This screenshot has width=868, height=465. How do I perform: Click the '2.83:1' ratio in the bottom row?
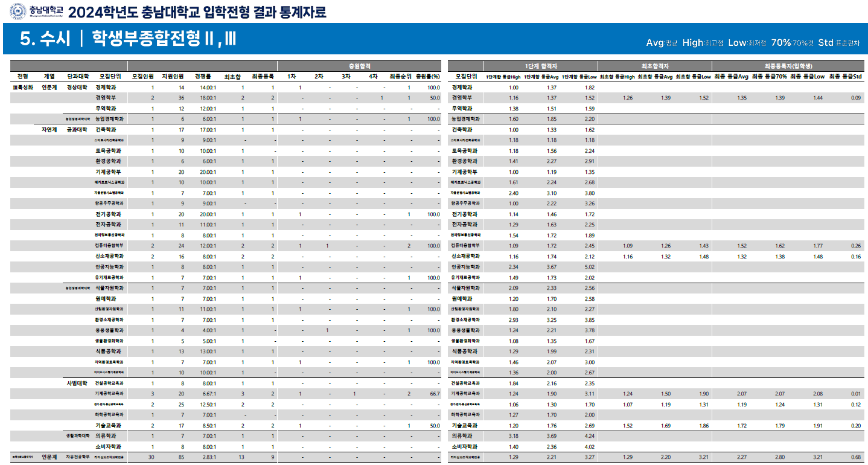[210, 457]
